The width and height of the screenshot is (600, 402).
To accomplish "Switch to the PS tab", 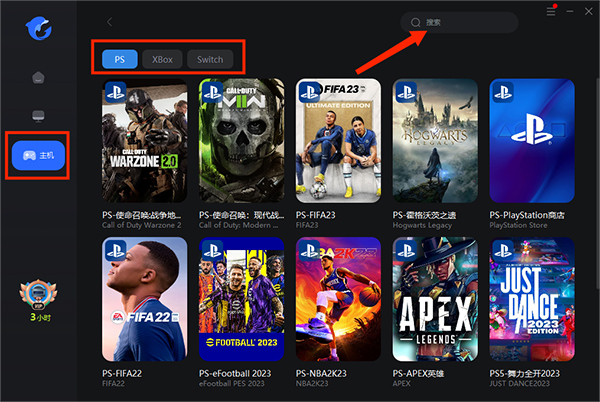I will 119,59.
